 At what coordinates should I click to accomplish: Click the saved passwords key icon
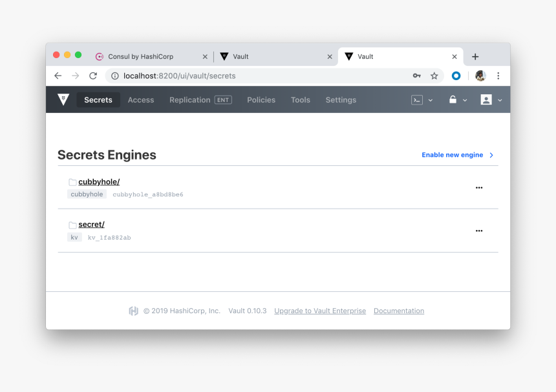pyautogui.click(x=416, y=76)
